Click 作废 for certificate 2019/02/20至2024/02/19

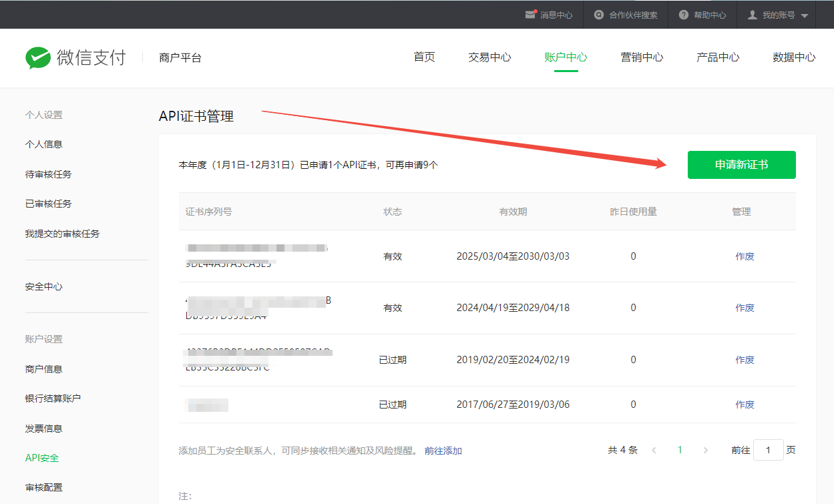click(745, 360)
